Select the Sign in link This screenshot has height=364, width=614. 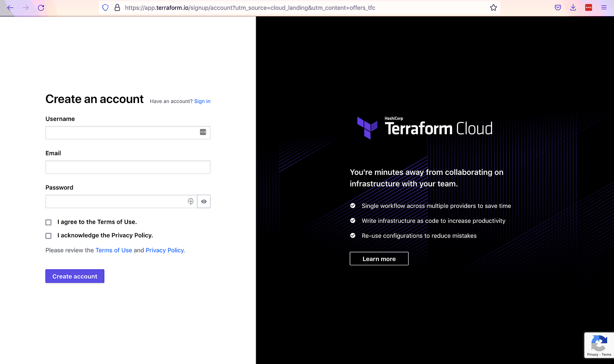pyautogui.click(x=202, y=101)
